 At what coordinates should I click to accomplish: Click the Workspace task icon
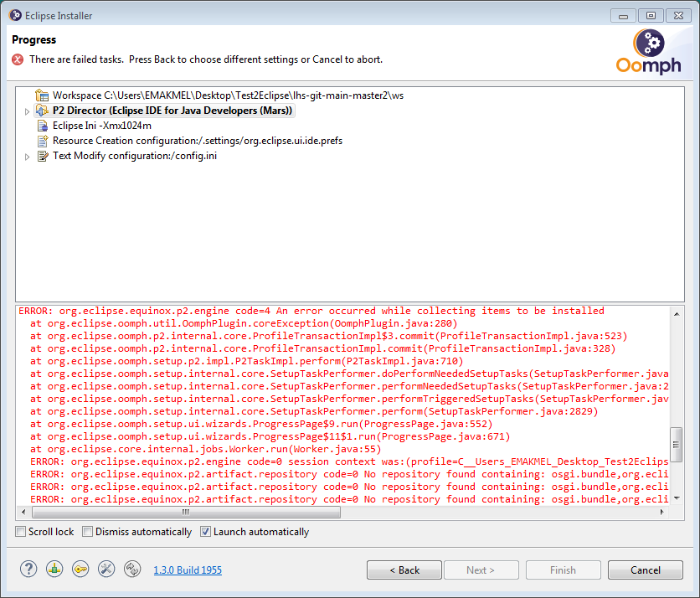tap(42, 95)
